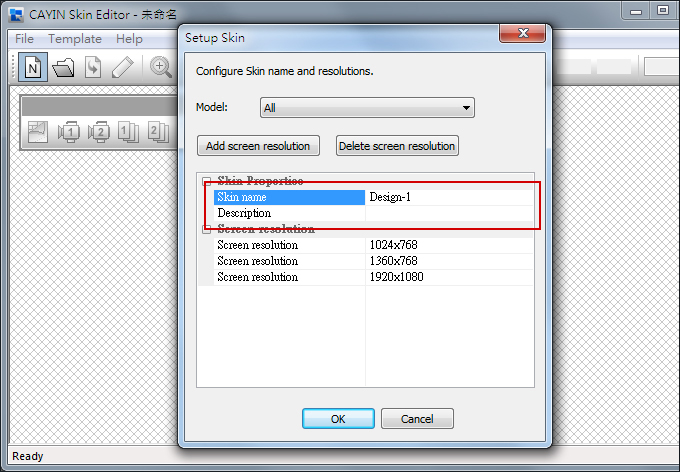Open the Template menu

pyautogui.click(x=75, y=39)
